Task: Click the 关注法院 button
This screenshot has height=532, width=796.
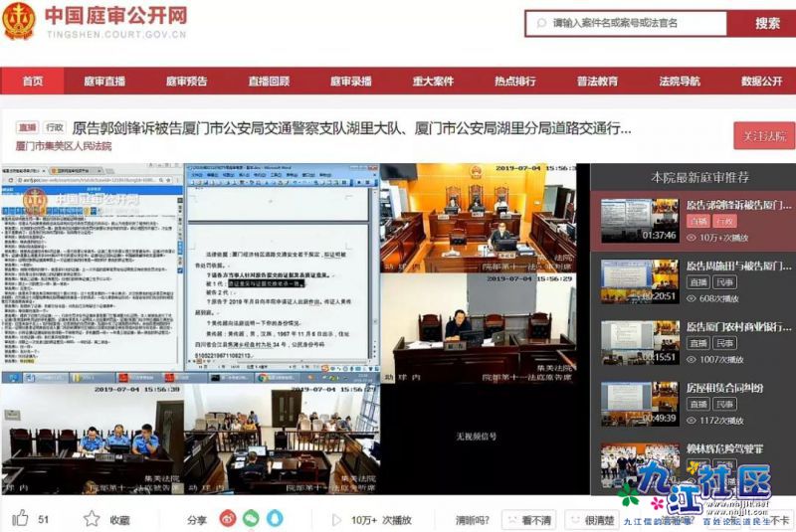Action: pyautogui.click(x=764, y=135)
